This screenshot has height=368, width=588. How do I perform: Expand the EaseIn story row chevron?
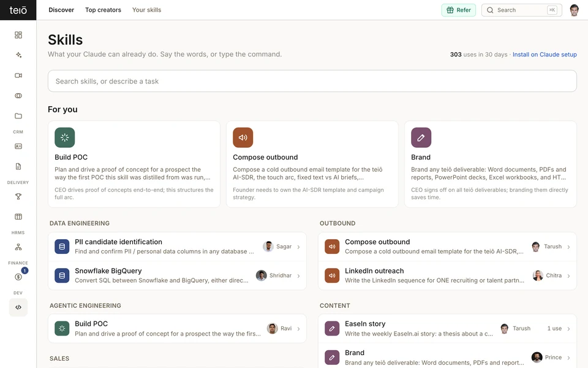point(568,329)
